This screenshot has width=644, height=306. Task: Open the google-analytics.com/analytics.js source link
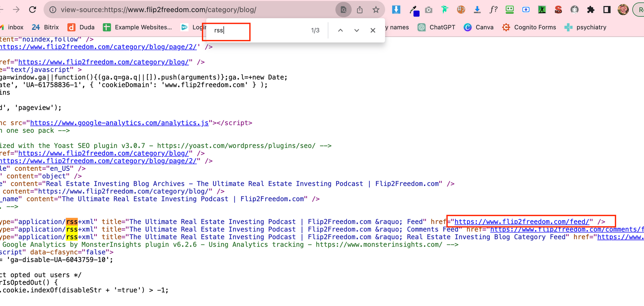[119, 123]
